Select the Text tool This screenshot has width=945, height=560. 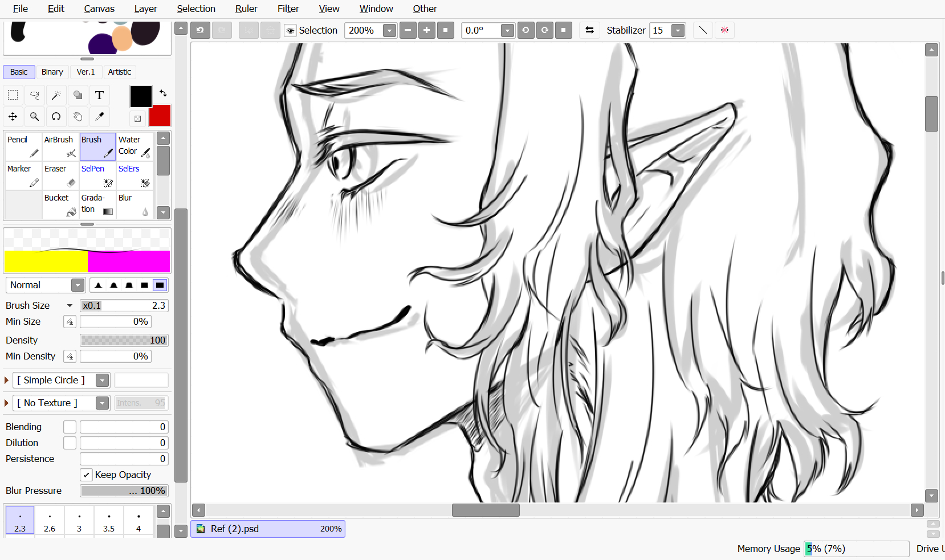[99, 95]
